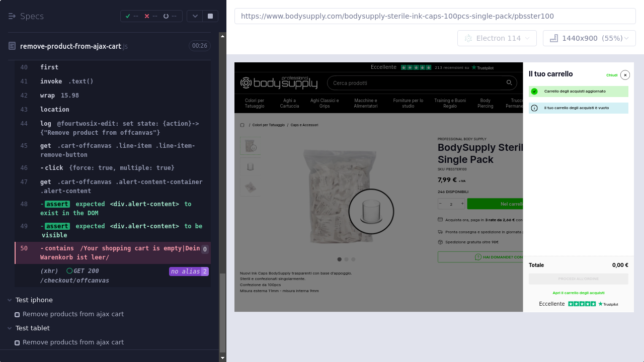Click the BodySupply logo
Viewport: 644px width, 362px height.
[x=279, y=82]
